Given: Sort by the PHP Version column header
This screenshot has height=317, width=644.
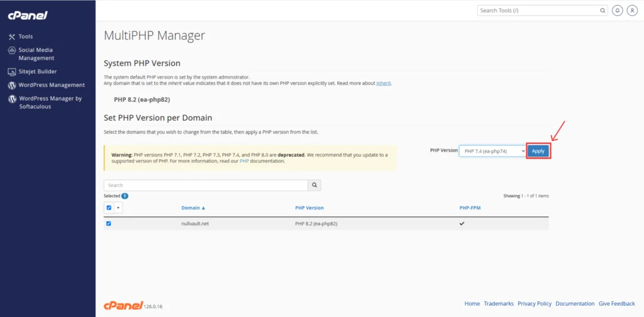Looking at the screenshot, I should (x=309, y=208).
